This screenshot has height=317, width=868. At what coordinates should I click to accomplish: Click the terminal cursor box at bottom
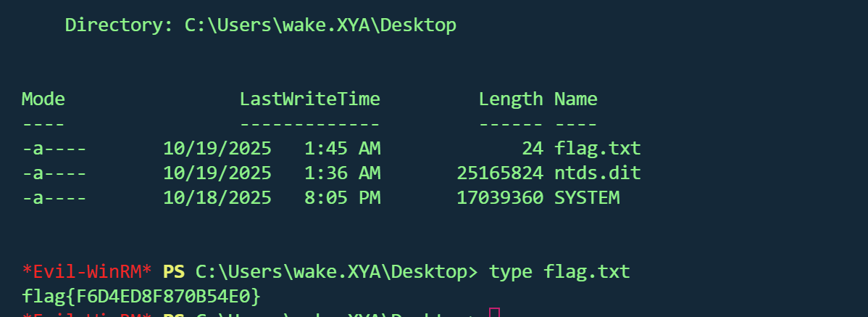click(x=495, y=313)
